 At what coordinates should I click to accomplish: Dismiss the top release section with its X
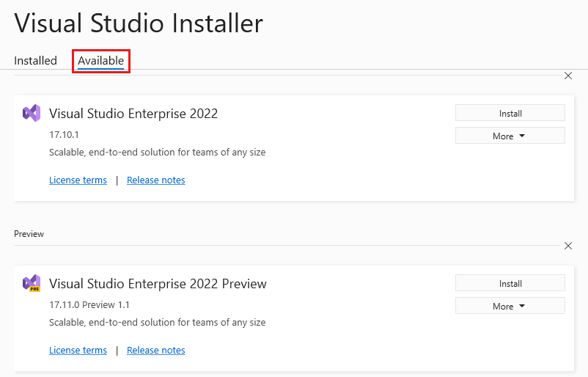coord(568,76)
